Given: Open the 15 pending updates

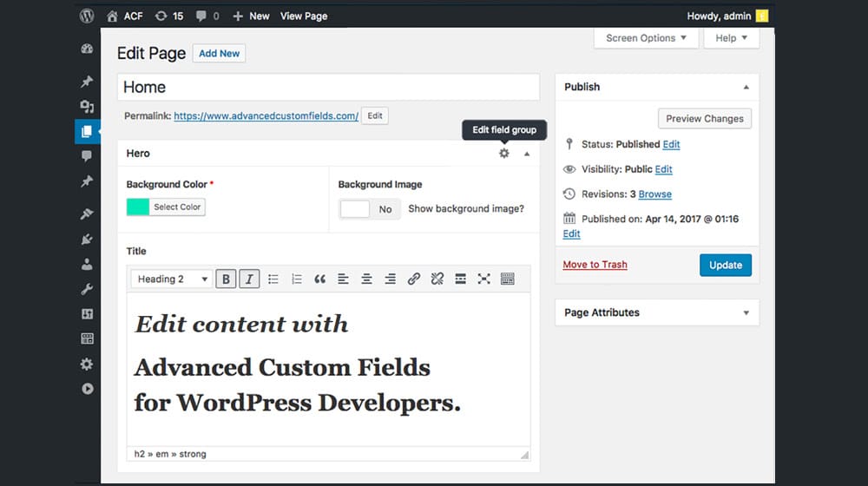Looking at the screenshot, I should [x=169, y=16].
